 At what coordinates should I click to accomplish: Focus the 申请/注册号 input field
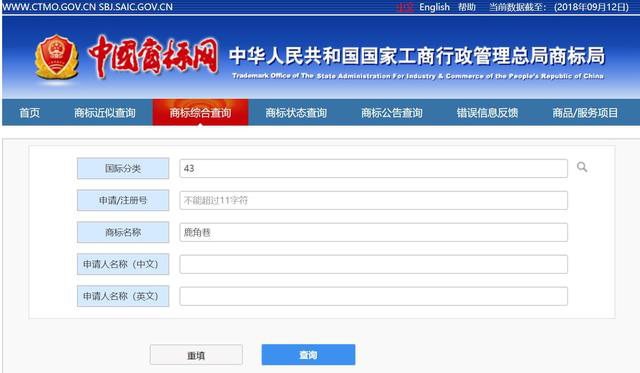tap(373, 200)
